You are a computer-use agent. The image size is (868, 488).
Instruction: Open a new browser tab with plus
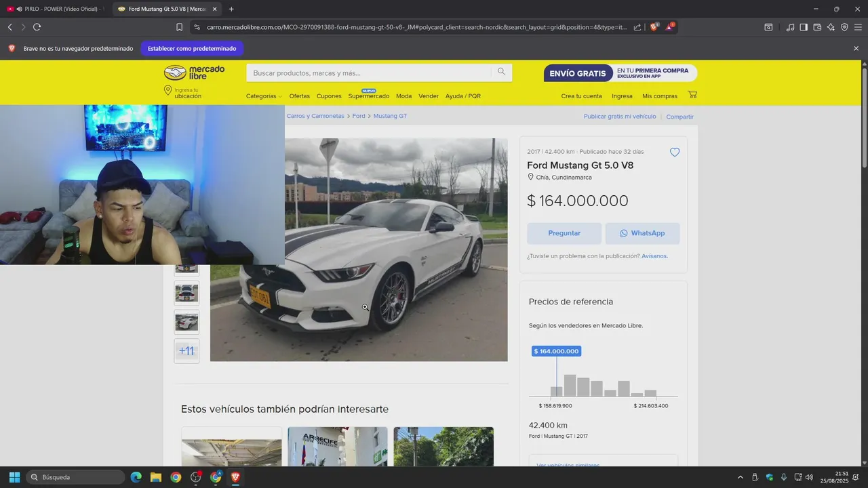(x=231, y=9)
